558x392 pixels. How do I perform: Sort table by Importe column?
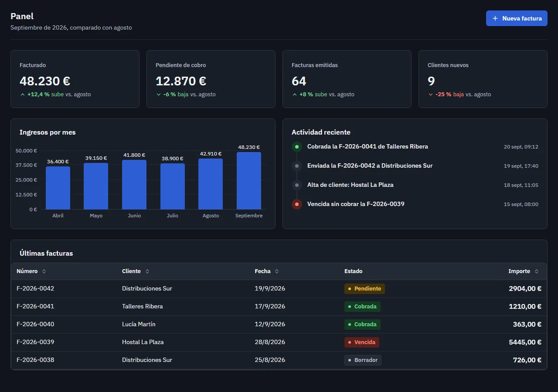click(x=524, y=271)
